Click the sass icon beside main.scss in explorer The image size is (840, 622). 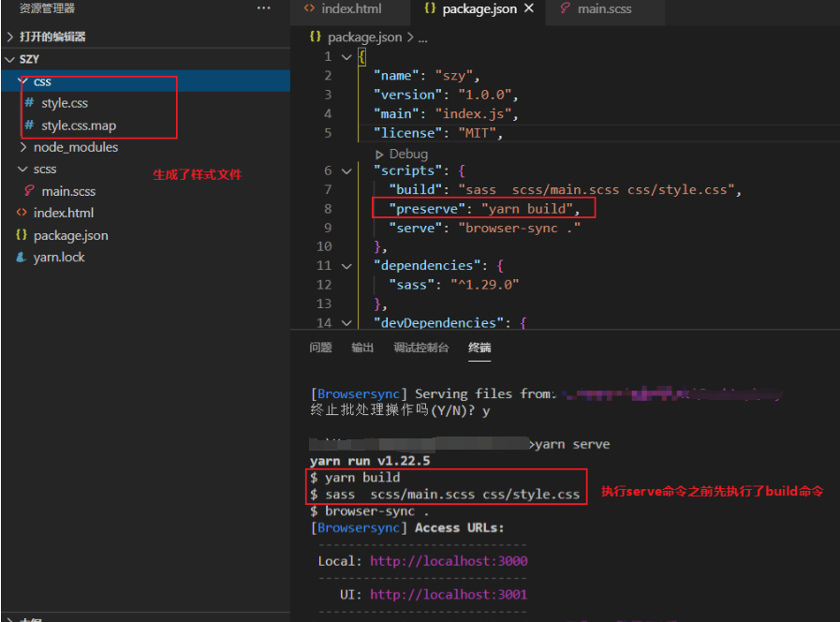point(29,191)
